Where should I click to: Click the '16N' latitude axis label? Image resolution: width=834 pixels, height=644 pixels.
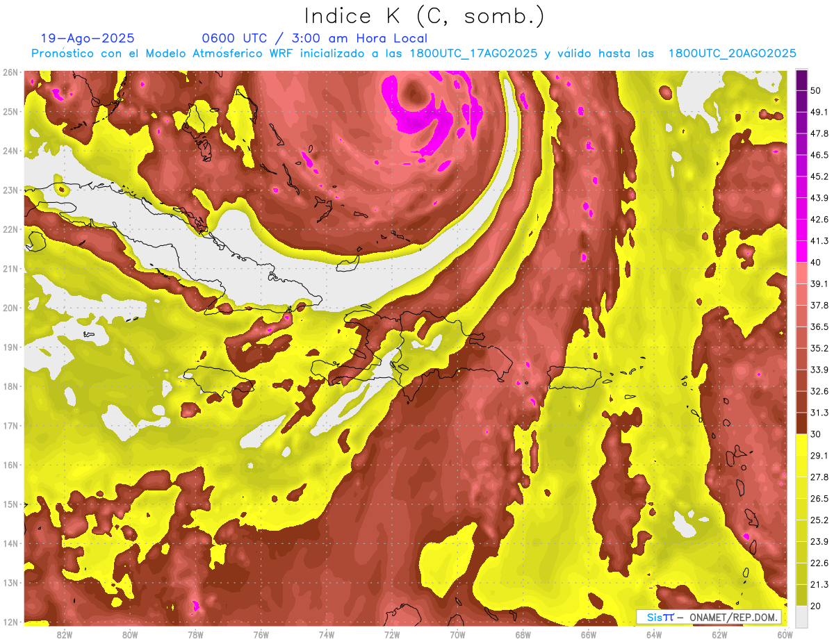tap(10, 465)
